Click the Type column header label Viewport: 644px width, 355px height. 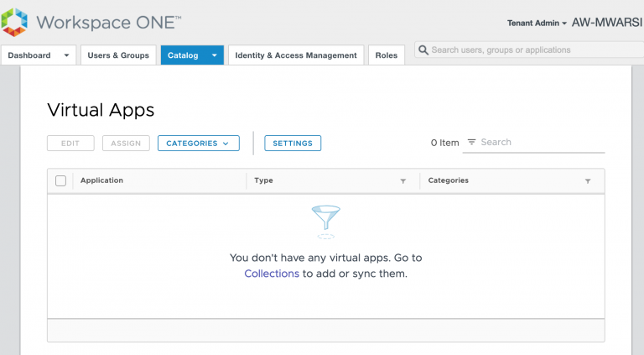[263, 180]
